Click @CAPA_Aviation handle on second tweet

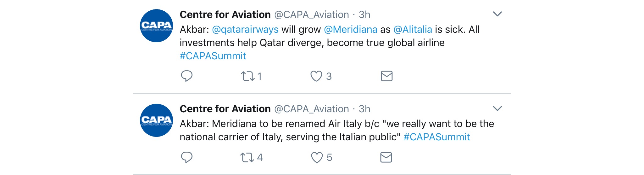click(311, 109)
